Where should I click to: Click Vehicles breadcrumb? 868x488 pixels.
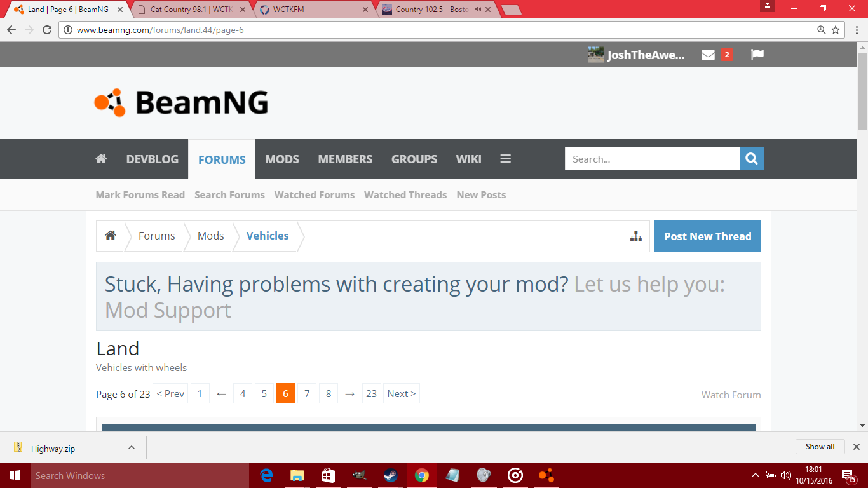tap(268, 236)
